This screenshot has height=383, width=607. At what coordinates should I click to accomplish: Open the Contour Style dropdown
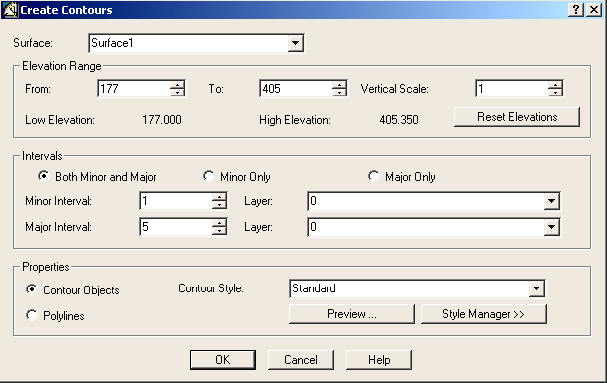(537, 289)
